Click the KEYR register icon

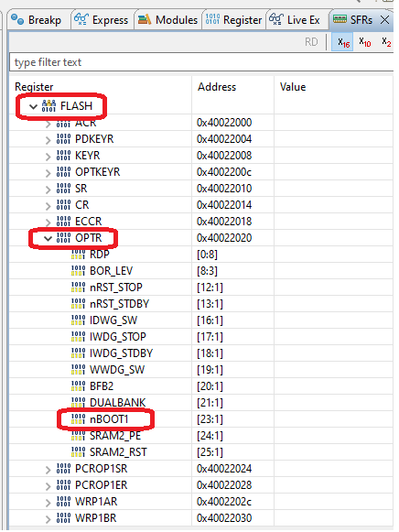63,156
